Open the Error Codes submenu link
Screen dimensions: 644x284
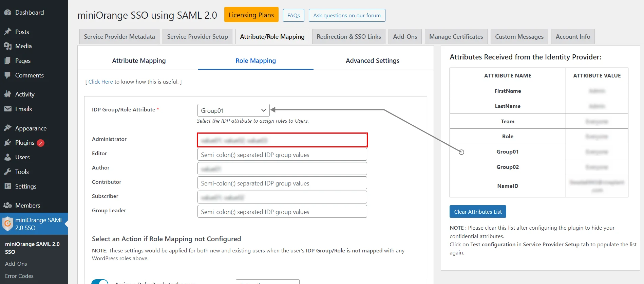click(19, 276)
